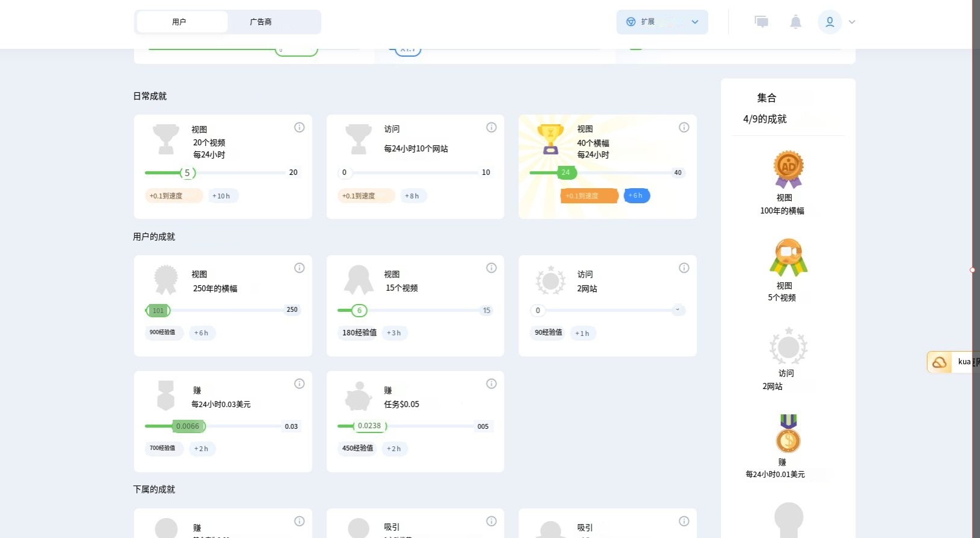Click the blue +6h reward button
Screen dimensions: 980x538
pyautogui.click(x=636, y=195)
